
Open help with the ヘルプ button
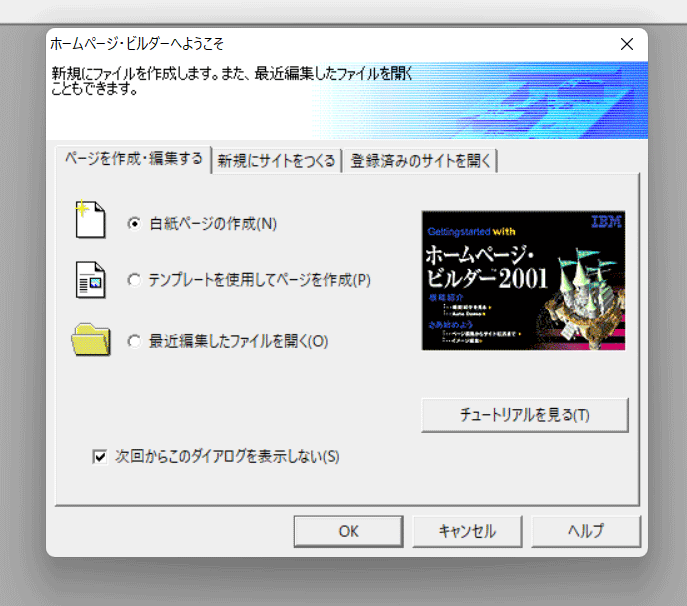585,532
